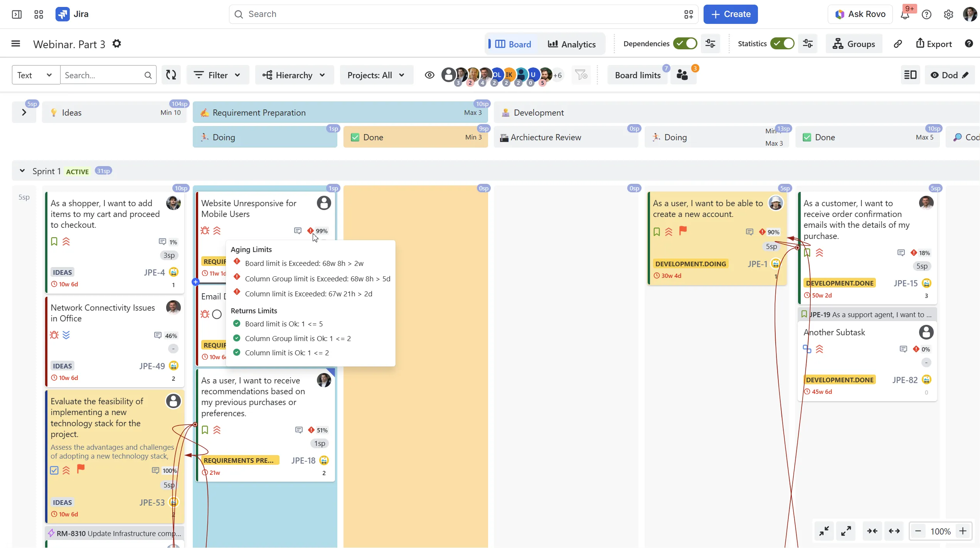Open Board limits

tap(638, 75)
